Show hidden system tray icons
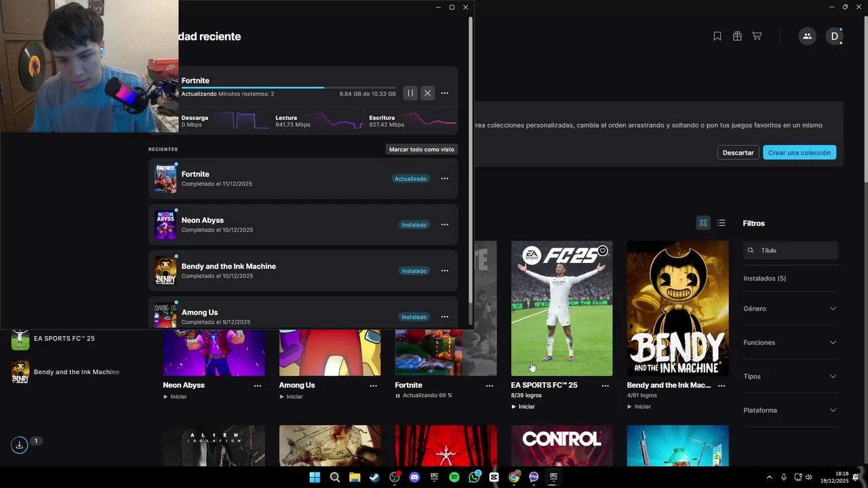 [x=769, y=477]
